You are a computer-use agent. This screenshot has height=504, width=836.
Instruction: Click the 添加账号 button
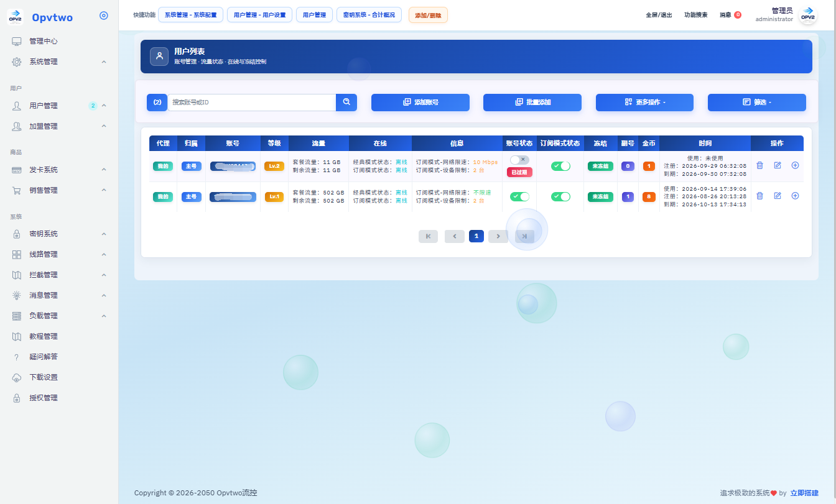pyautogui.click(x=420, y=103)
